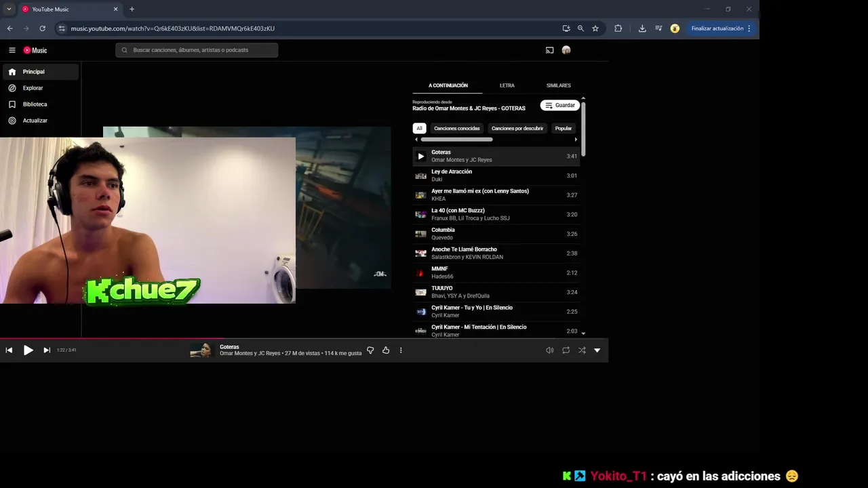Click Finalizar actualización button
Image resolution: width=868 pixels, height=488 pixels.
[721, 28]
